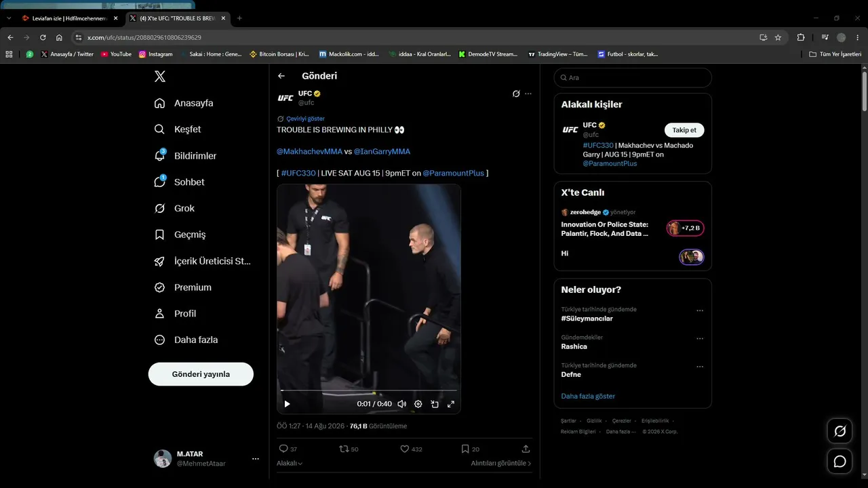Open Bildirimler notifications
868x488 pixels.
[x=186, y=156]
